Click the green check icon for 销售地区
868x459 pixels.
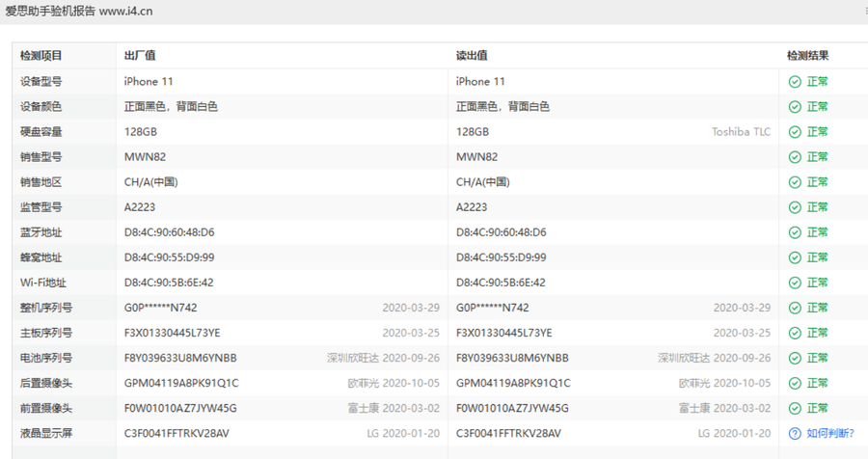click(795, 182)
